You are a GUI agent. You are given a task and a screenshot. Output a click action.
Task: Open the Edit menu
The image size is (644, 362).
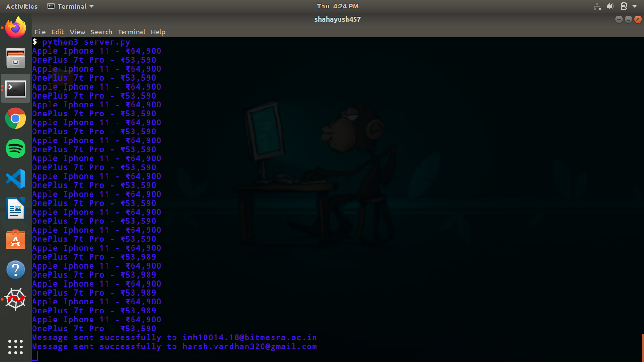(x=58, y=32)
